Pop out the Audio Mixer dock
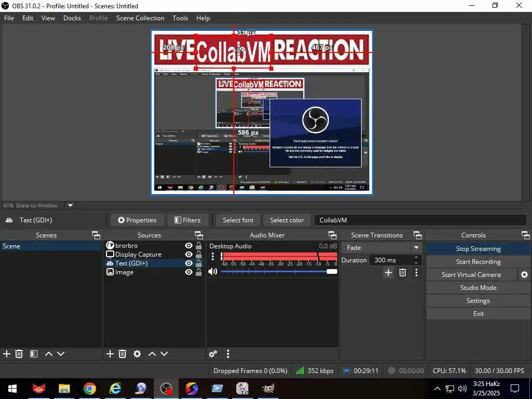The height and width of the screenshot is (399, 532). (332, 235)
